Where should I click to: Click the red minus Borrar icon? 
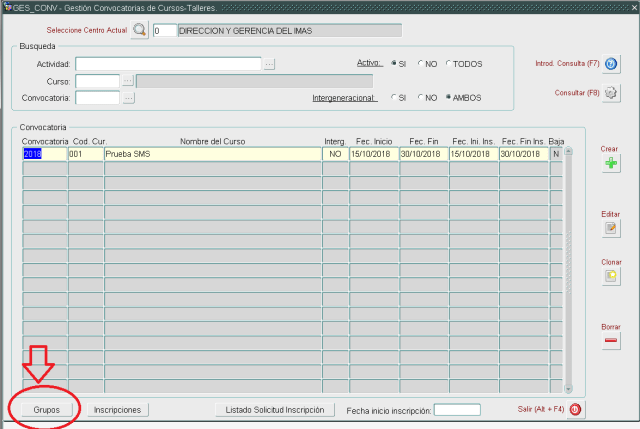[610, 342]
